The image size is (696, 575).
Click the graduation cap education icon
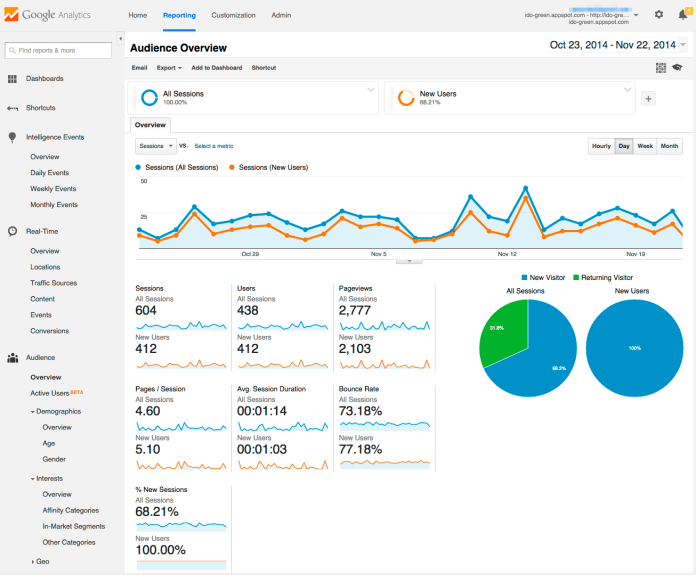[x=678, y=68]
